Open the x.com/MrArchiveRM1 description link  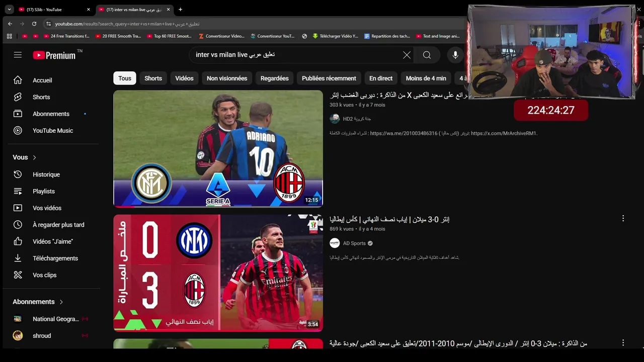click(x=504, y=133)
